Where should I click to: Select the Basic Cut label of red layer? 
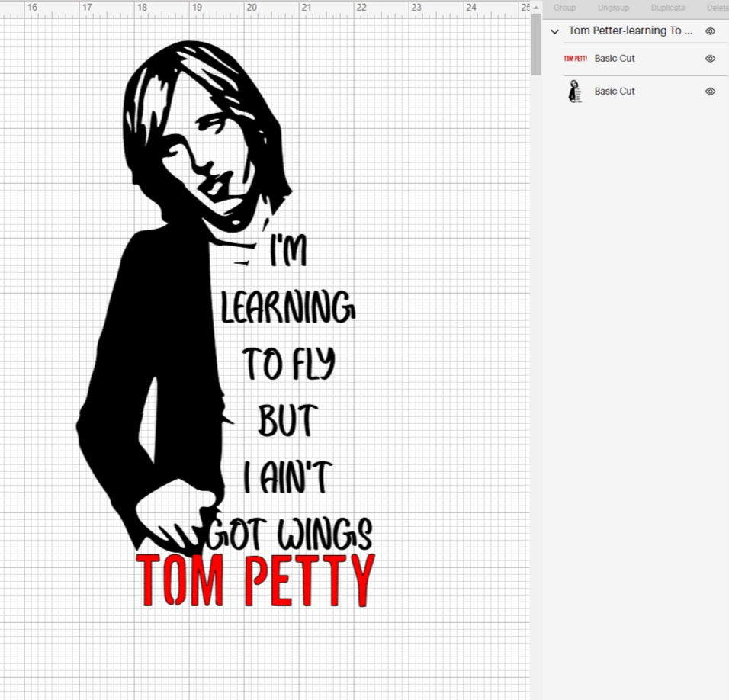click(614, 59)
